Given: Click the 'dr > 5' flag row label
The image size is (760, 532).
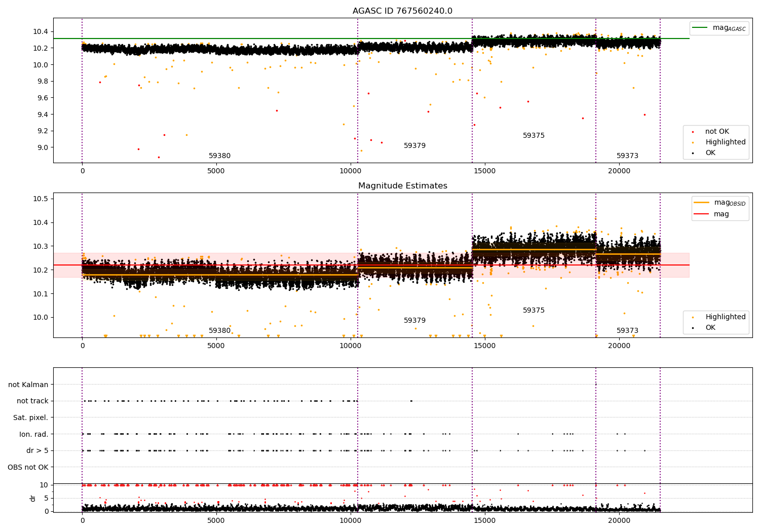Looking at the screenshot, I should [x=37, y=451].
